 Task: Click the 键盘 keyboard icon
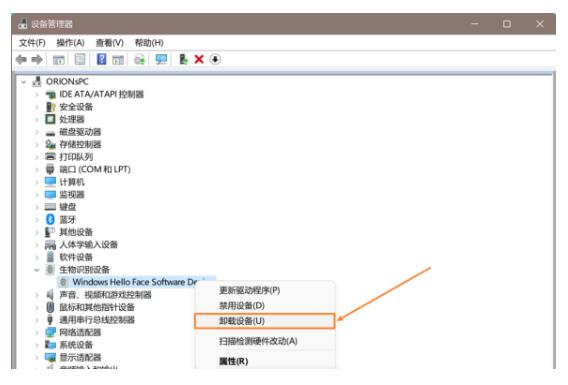(x=50, y=207)
